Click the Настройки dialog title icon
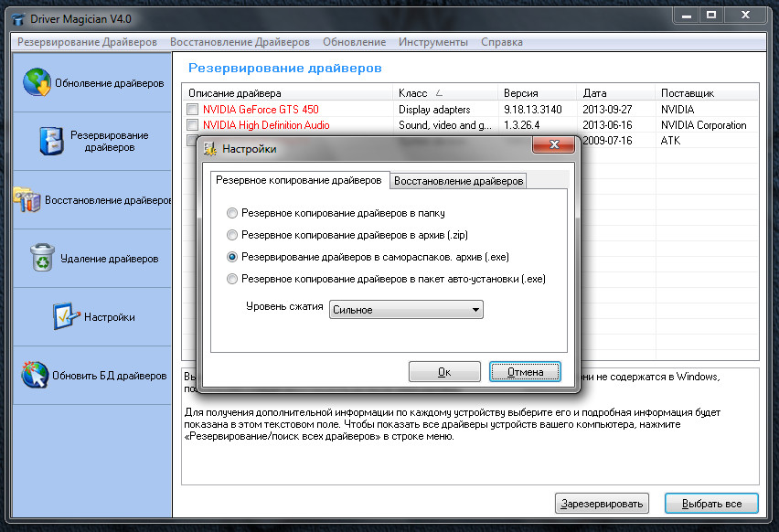This screenshot has height=532, width=779. [210, 148]
